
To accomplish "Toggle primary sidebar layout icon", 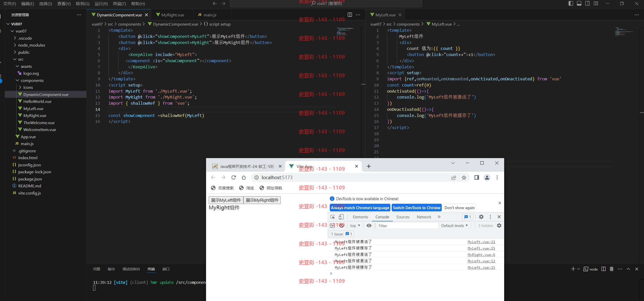I will point(571,3).
